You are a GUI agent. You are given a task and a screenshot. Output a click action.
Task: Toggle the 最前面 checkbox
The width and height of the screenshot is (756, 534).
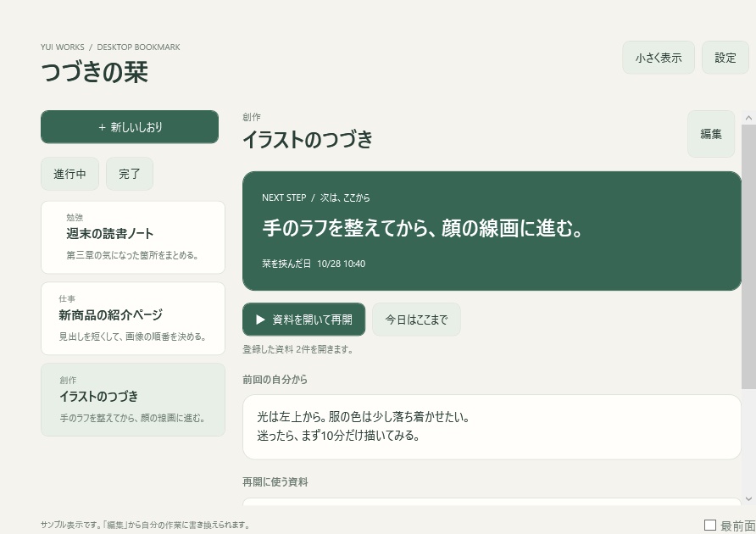click(x=709, y=525)
